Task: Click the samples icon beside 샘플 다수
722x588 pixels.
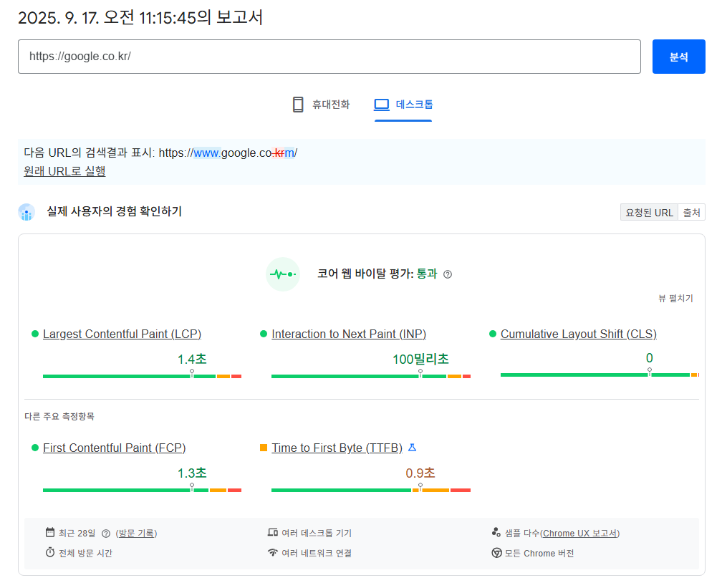Action: tap(496, 532)
